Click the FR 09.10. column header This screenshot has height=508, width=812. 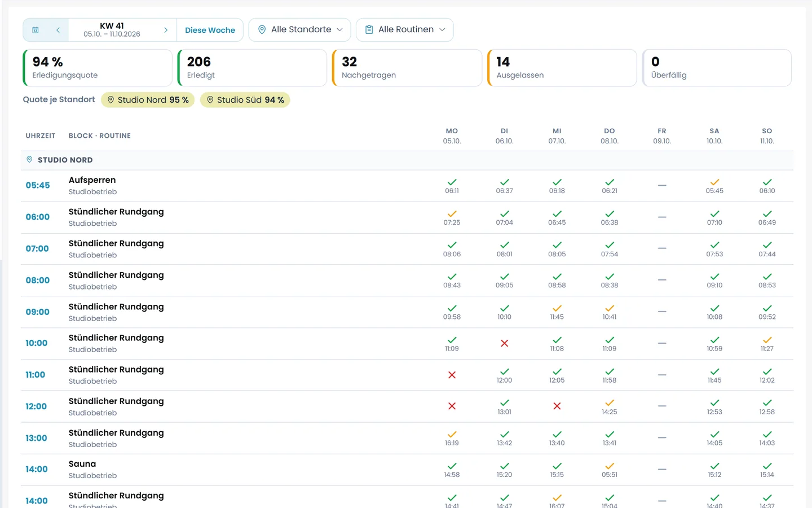click(662, 135)
